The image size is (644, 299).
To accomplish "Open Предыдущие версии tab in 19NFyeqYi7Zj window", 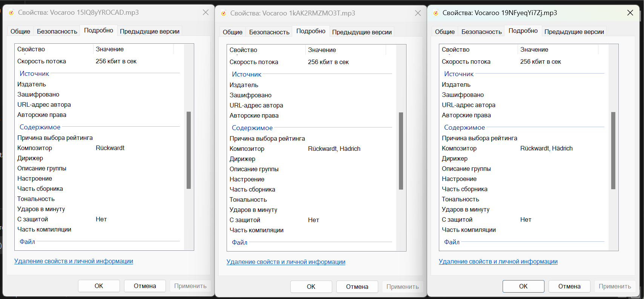I will click(x=574, y=32).
